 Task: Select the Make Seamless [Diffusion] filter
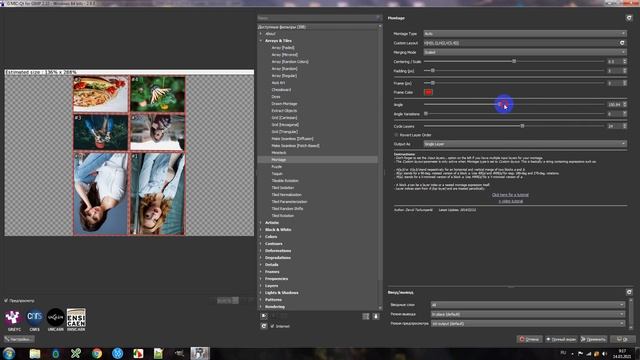click(x=292, y=139)
